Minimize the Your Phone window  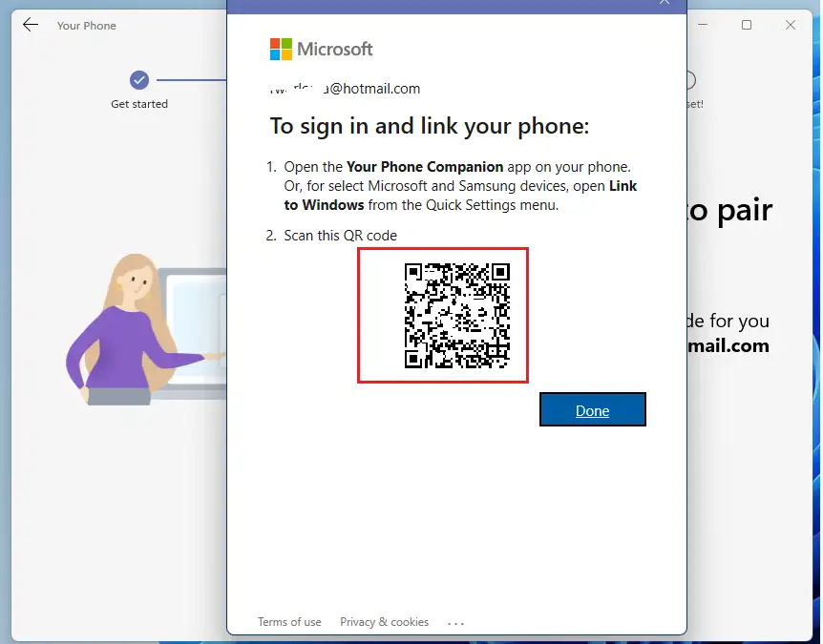click(x=704, y=25)
